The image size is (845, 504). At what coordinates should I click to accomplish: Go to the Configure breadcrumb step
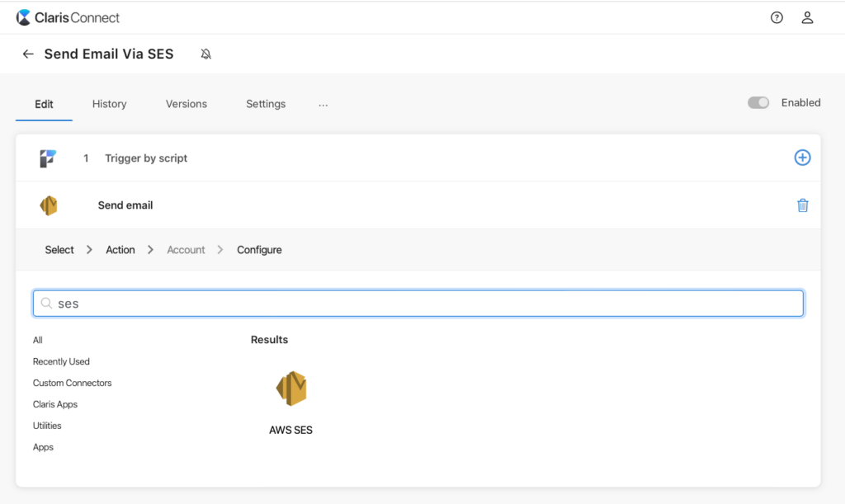tap(259, 250)
